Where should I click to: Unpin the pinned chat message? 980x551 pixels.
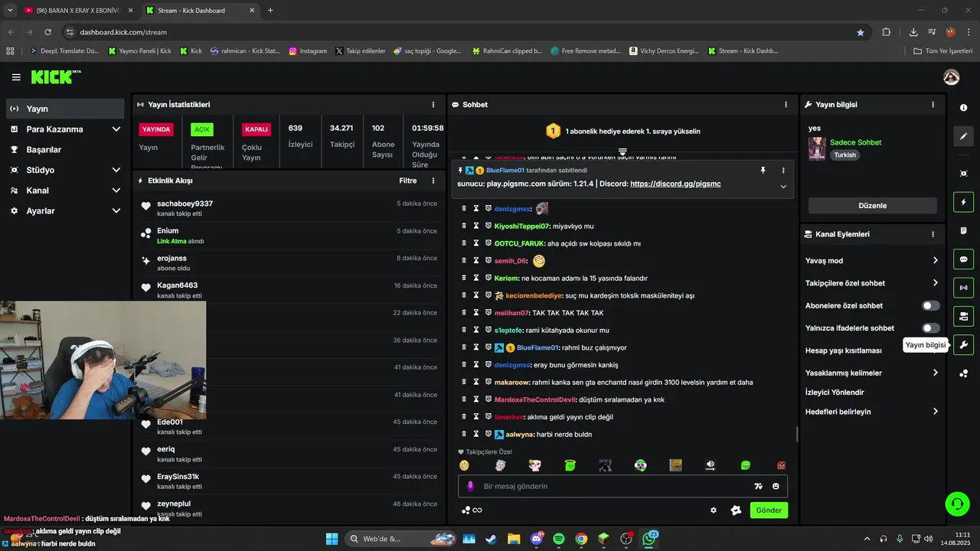coord(763,171)
